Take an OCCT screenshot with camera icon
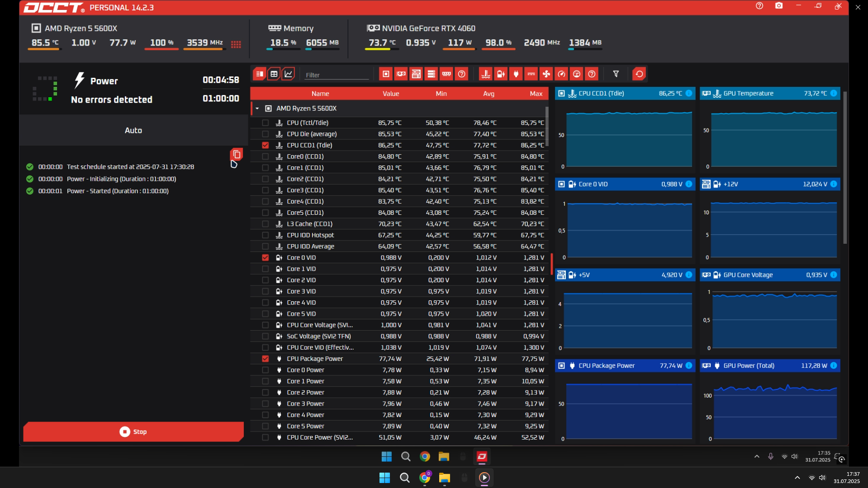The image size is (868, 488). pyautogui.click(x=779, y=6)
